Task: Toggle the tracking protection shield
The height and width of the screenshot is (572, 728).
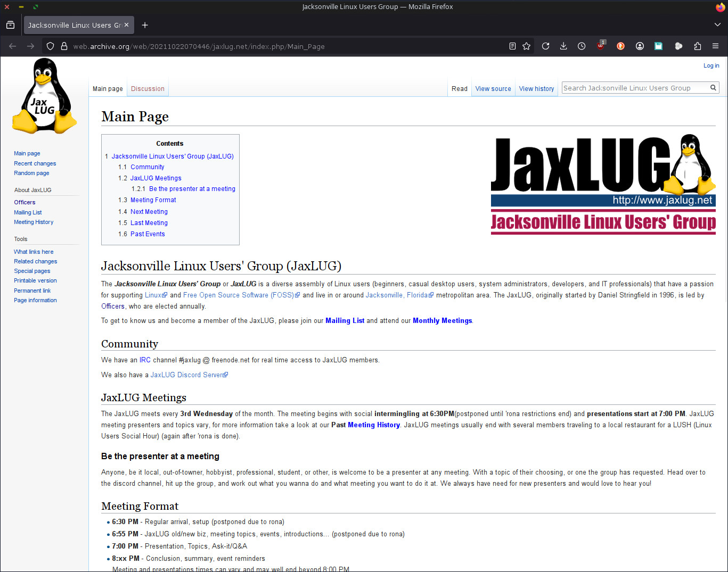Action: [x=50, y=46]
